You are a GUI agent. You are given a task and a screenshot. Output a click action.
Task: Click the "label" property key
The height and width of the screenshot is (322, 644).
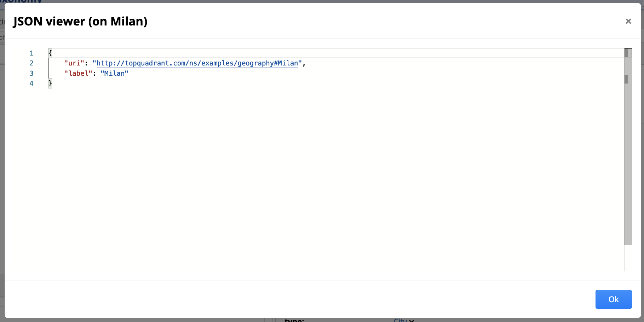tap(78, 73)
